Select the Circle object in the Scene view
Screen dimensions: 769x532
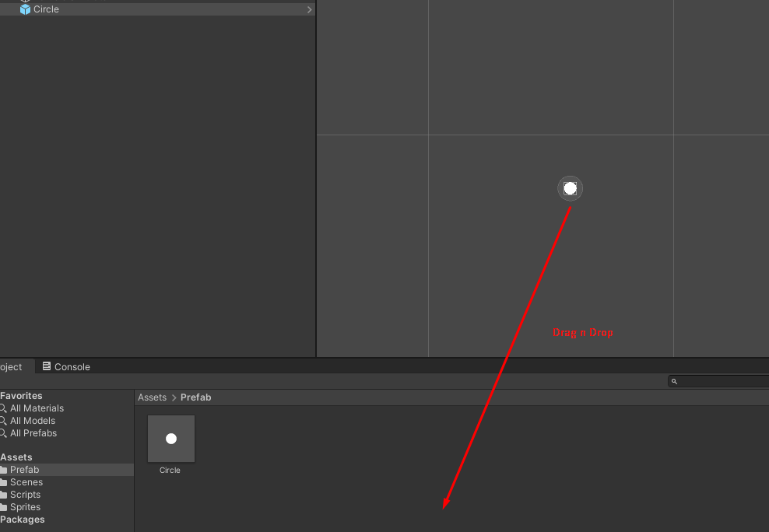[570, 188]
